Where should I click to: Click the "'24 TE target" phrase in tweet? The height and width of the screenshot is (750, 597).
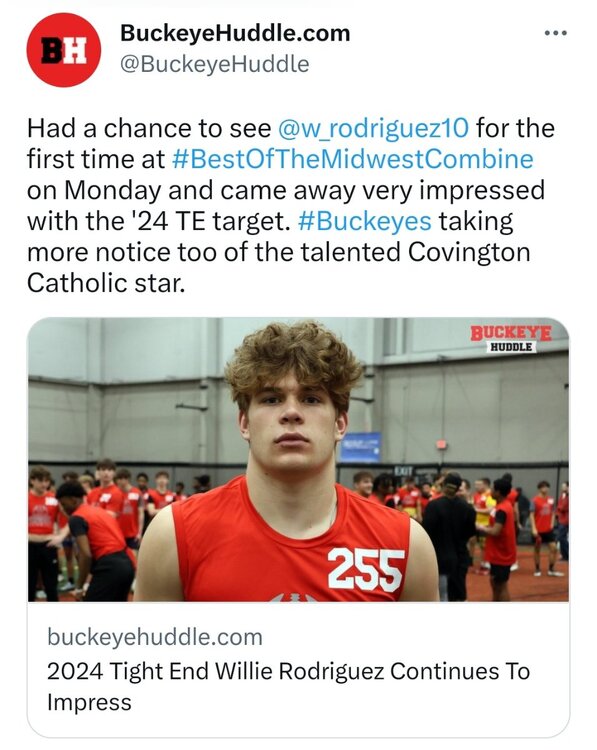208,221
